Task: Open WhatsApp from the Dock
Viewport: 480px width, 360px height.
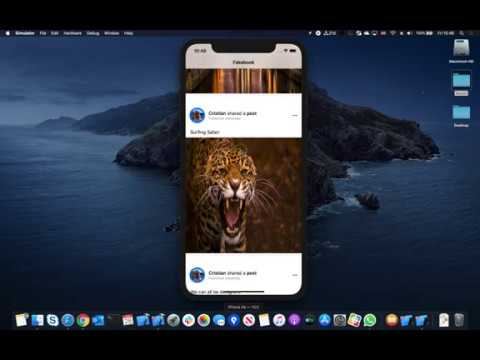Action: (370, 320)
